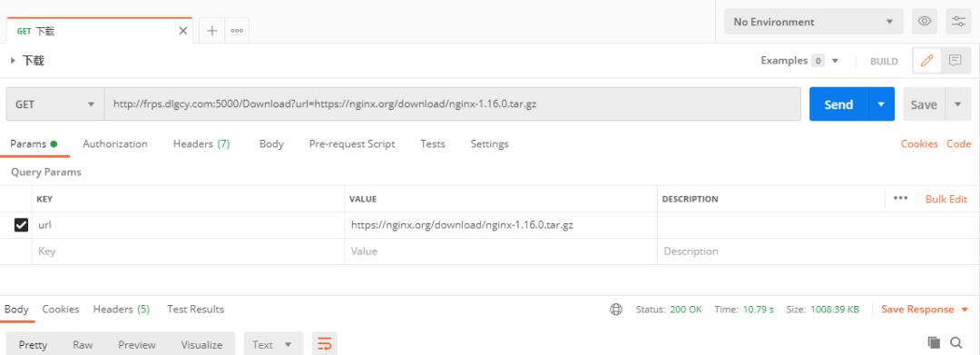Image resolution: width=980 pixels, height=355 pixels.
Task: Close the GET 下载 request tab
Action: click(182, 31)
